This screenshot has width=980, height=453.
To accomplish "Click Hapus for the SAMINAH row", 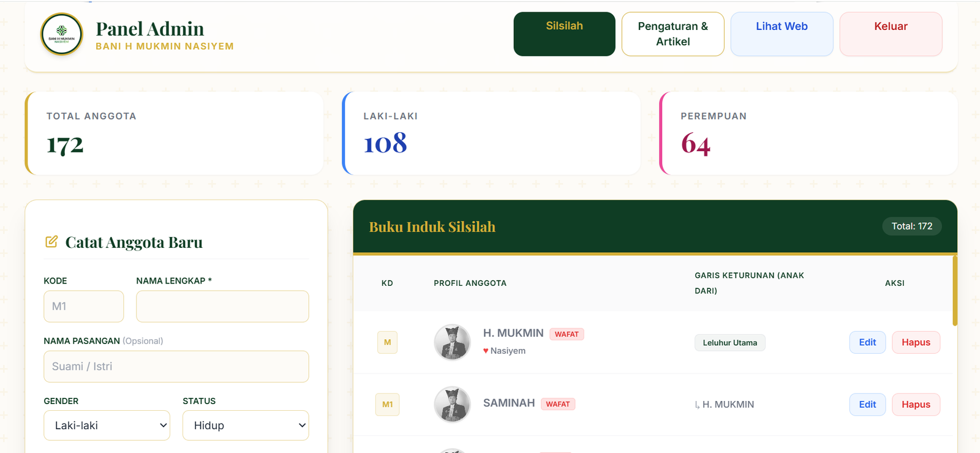I will pos(916,404).
